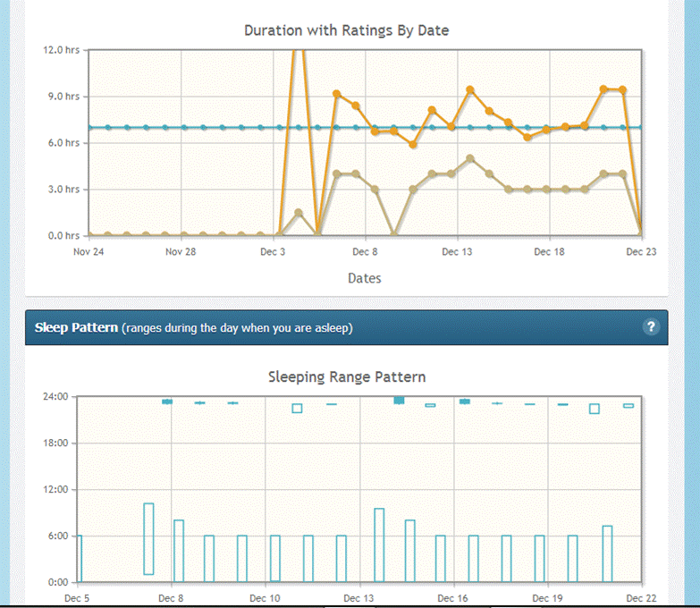This screenshot has height=608, width=700.
Task: Click the Duration with Ratings By Date title
Action: [347, 30]
